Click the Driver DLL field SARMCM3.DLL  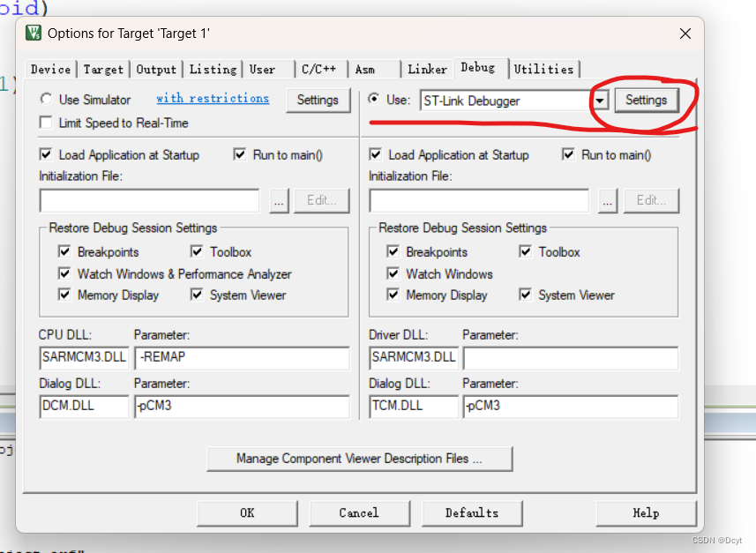[414, 357]
